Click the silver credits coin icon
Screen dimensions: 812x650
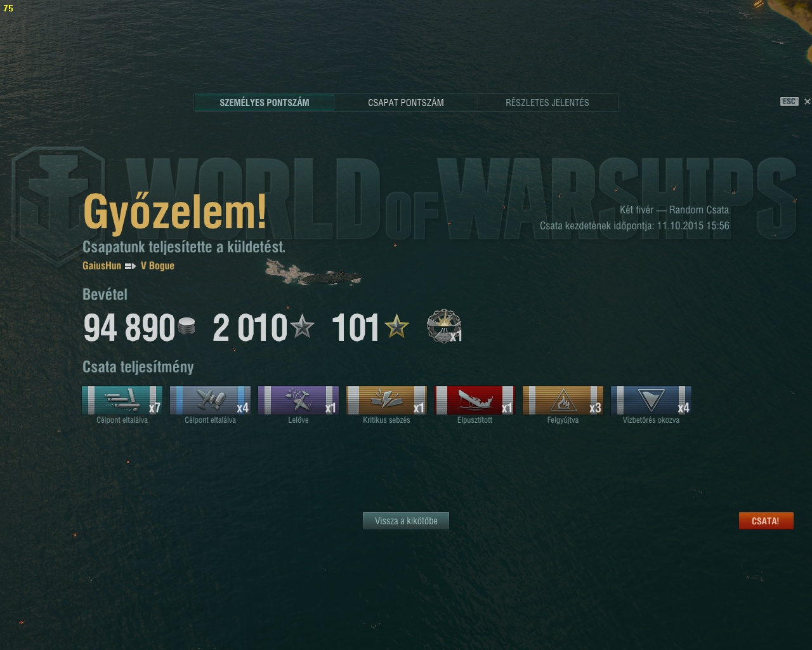[187, 327]
